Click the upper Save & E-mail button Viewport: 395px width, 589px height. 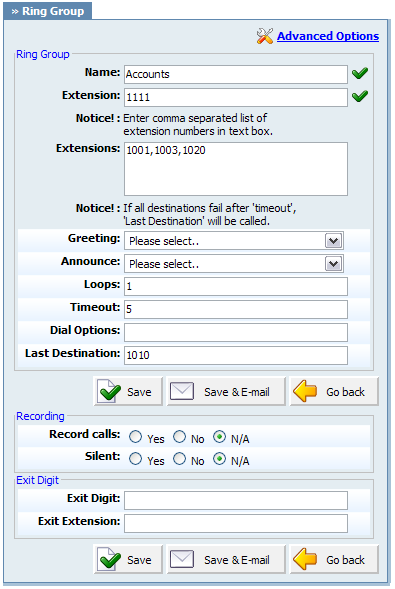click(226, 391)
